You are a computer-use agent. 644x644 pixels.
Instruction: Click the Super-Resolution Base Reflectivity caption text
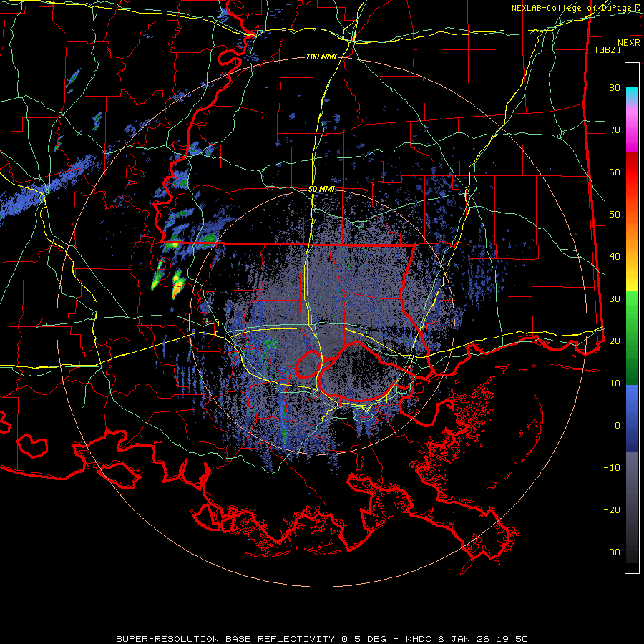322,639
